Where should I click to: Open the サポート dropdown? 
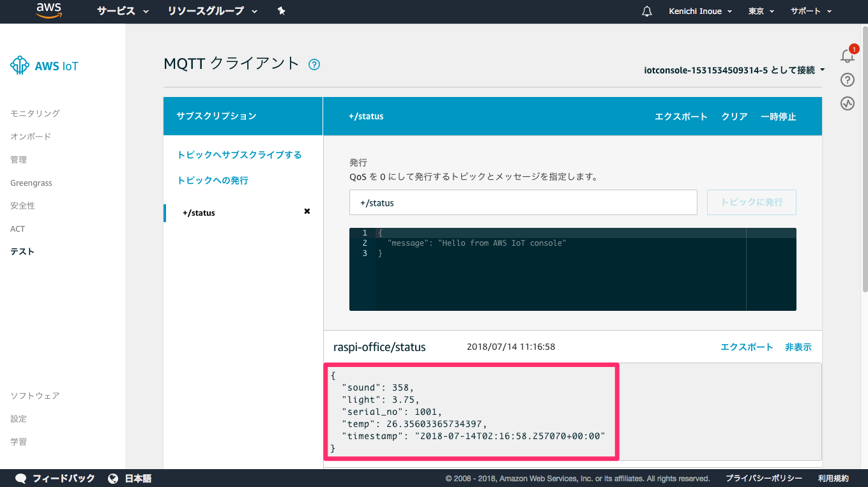(x=811, y=11)
